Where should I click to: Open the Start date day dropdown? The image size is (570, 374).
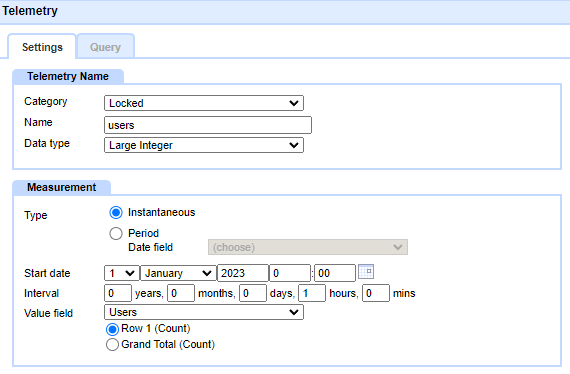[x=122, y=273]
